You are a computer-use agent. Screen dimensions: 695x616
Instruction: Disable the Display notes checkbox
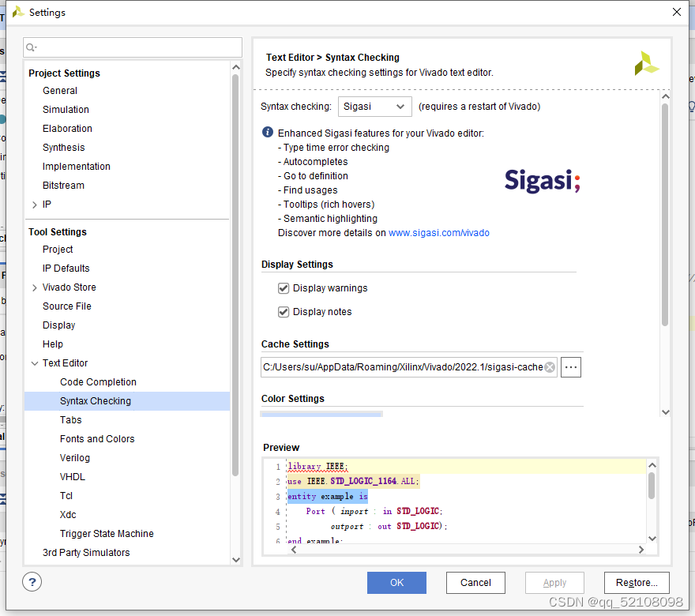point(284,311)
